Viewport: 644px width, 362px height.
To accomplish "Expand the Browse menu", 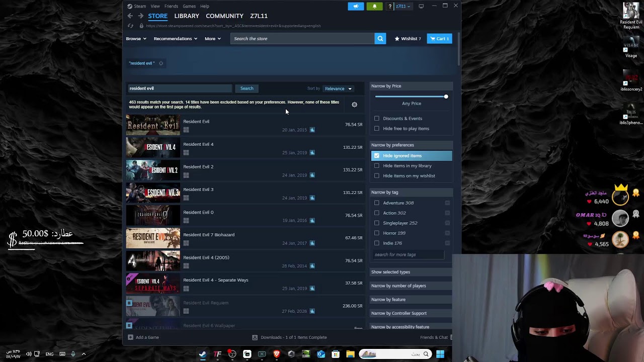I will coord(136,39).
